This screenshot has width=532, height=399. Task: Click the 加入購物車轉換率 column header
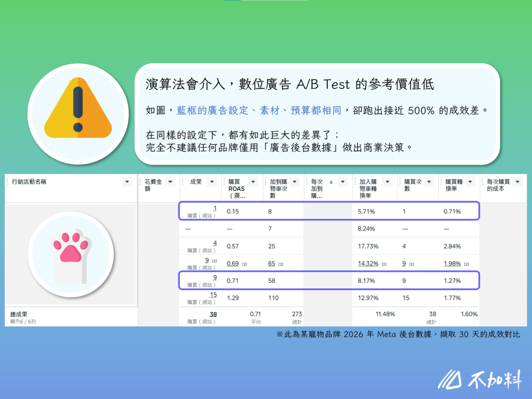click(x=368, y=188)
